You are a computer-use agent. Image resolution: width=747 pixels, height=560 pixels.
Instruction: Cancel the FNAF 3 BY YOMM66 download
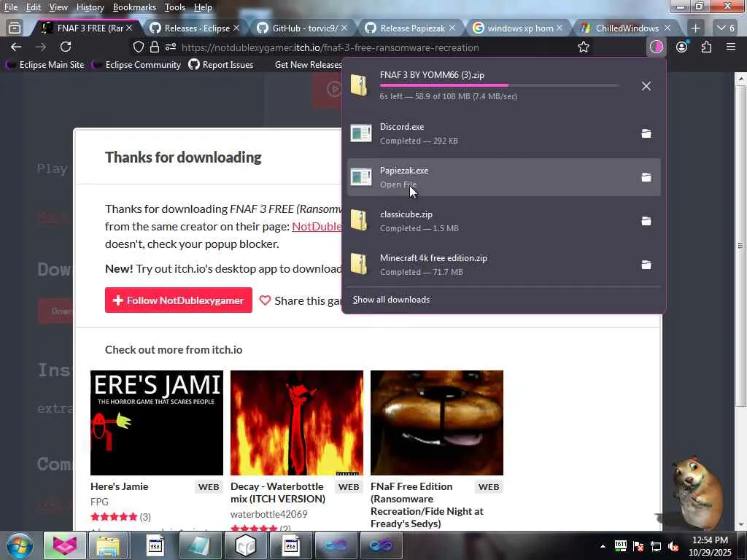point(646,86)
